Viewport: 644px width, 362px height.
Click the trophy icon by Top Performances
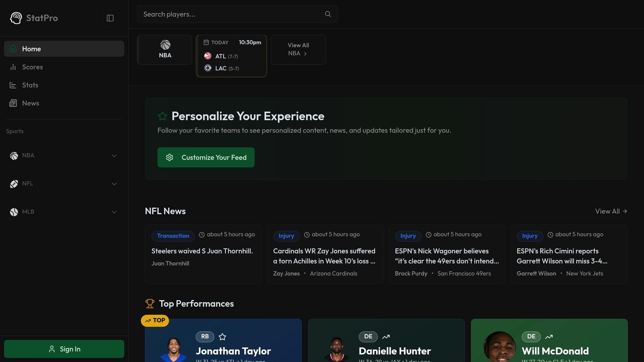[x=150, y=304]
